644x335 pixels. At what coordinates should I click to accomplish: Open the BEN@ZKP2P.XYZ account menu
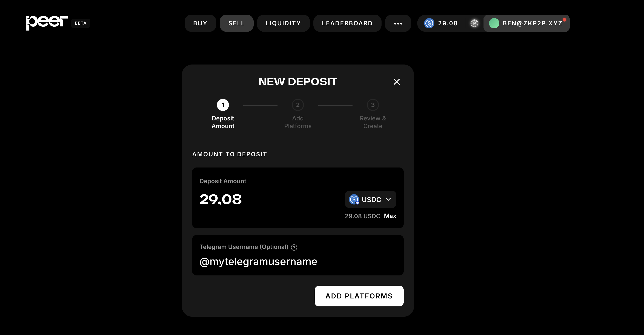(x=526, y=23)
